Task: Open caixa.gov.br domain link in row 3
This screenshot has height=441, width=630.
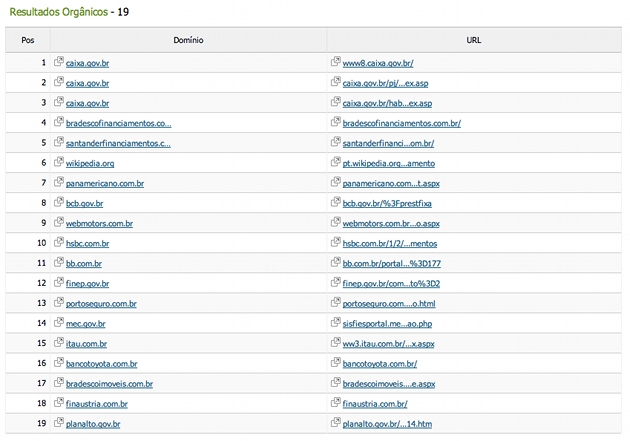Action: coord(88,104)
